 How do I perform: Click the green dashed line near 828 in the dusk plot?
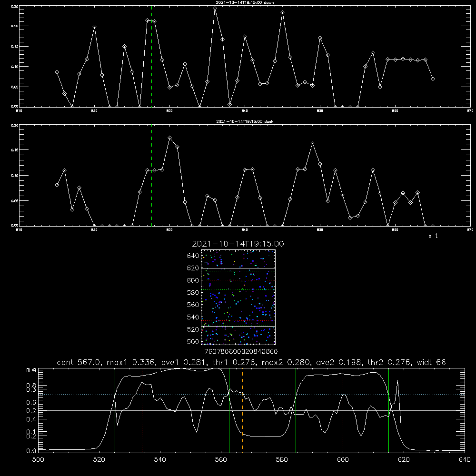point(151,175)
